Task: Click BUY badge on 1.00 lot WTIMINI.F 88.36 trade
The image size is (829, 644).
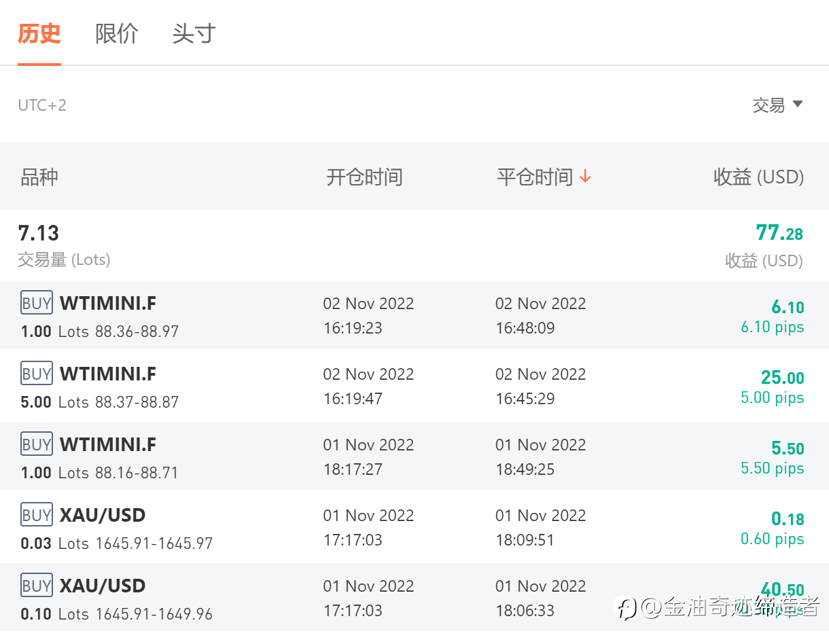Action: pos(37,303)
